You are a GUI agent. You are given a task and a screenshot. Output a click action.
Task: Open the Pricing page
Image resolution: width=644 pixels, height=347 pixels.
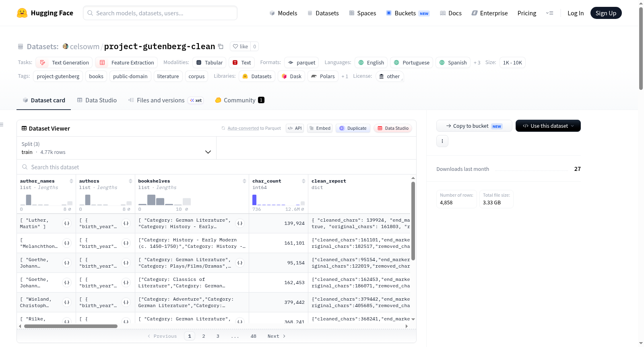(527, 13)
